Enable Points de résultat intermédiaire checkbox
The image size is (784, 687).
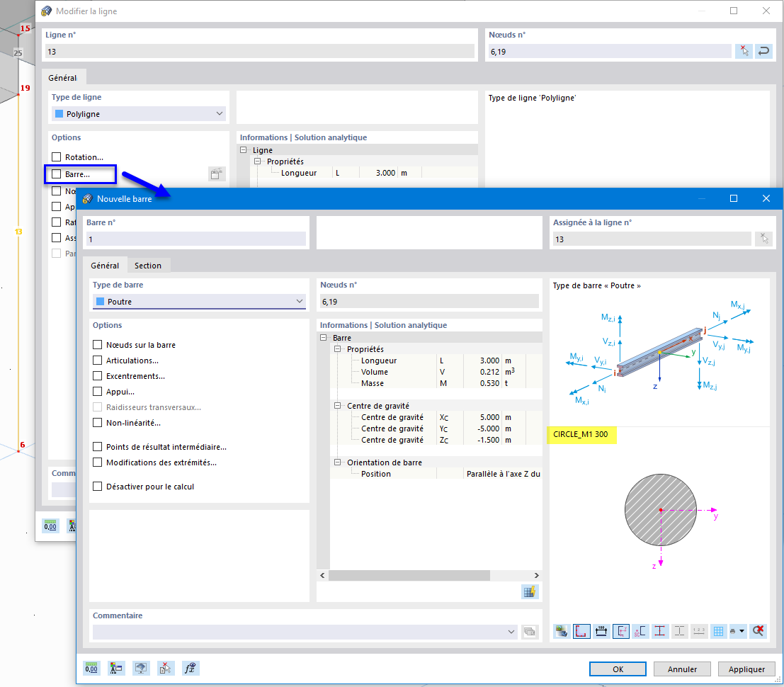[x=98, y=447]
